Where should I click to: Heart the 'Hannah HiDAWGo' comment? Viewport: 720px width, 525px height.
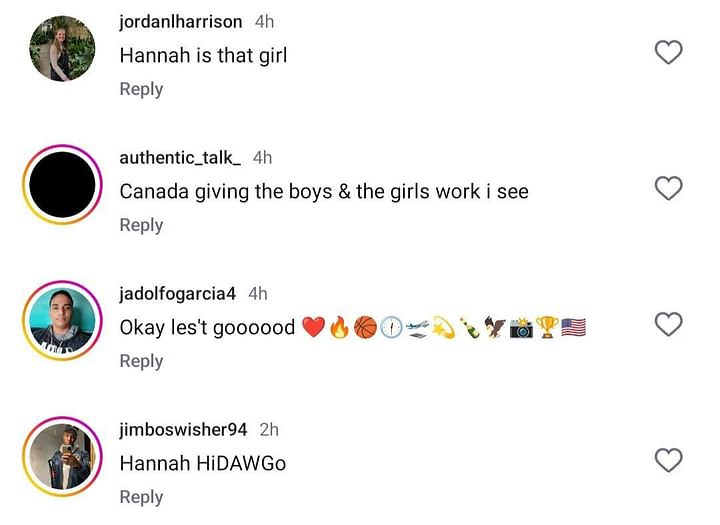[x=668, y=460]
